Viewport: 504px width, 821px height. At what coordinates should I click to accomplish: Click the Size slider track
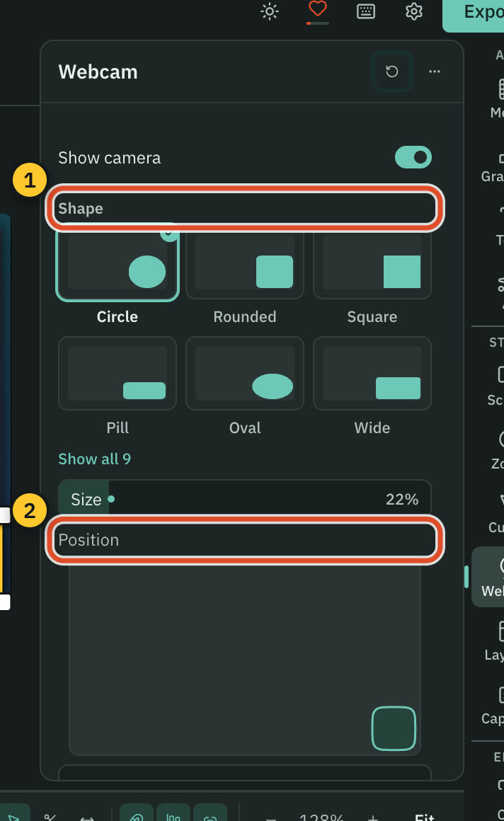point(245,499)
